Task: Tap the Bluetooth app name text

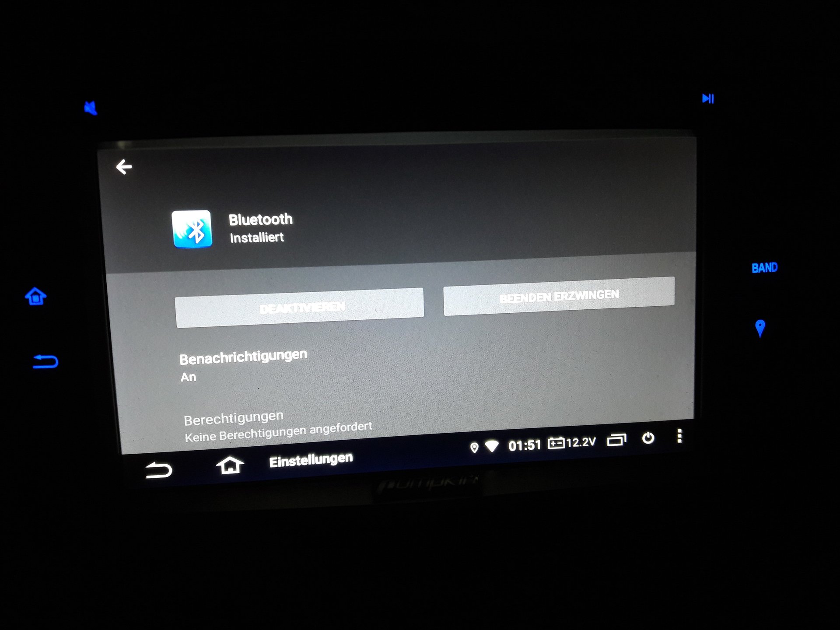Action: coord(261,219)
